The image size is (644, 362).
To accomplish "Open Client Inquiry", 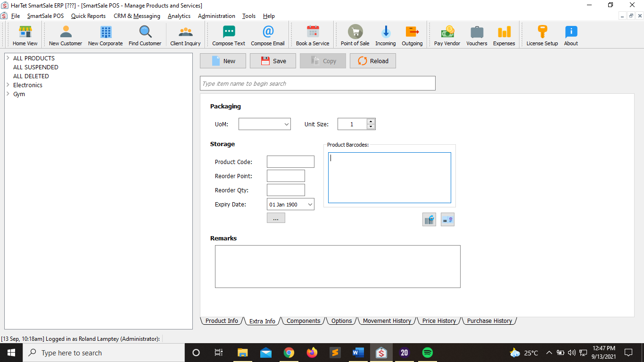I will point(185,35).
